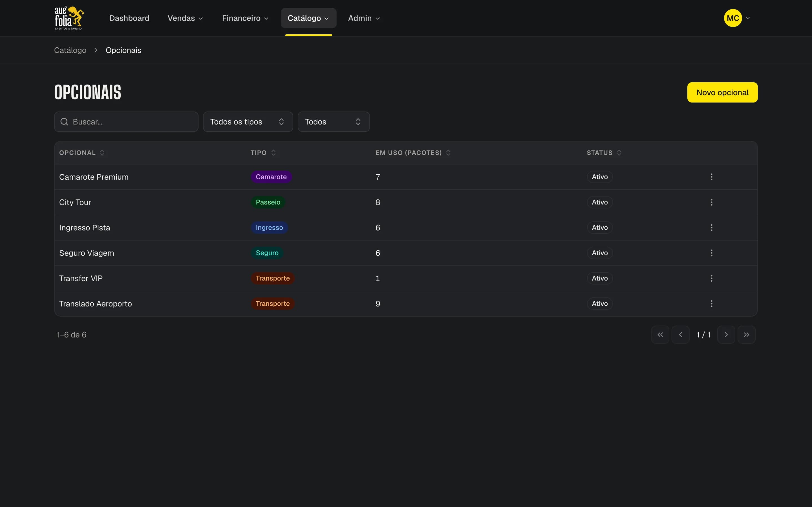The width and height of the screenshot is (812, 507).
Task: Go to Catálogo breadcrumb link
Action: pos(70,50)
